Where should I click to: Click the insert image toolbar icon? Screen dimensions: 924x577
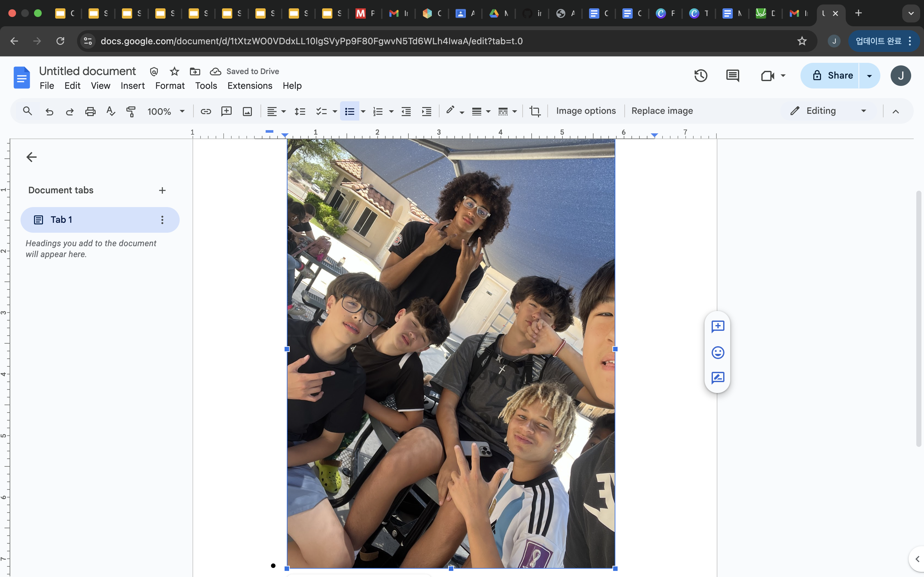[x=247, y=111]
